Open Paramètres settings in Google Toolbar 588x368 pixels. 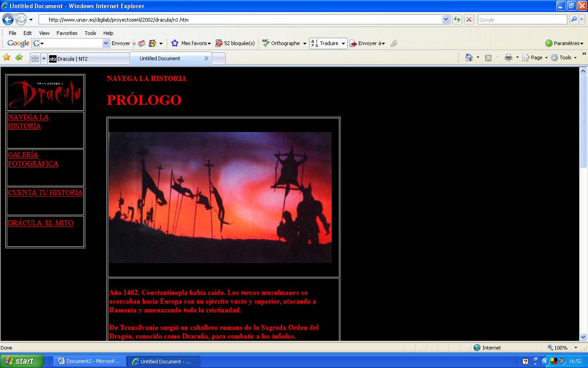pos(564,43)
